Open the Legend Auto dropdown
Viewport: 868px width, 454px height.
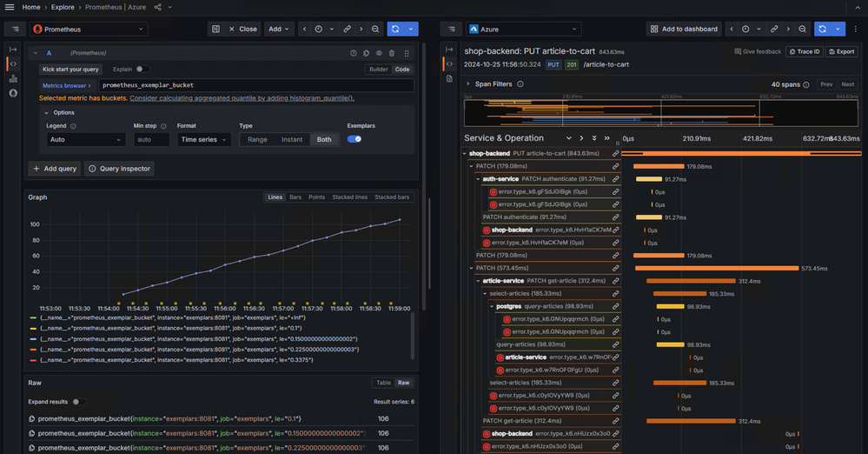click(x=85, y=139)
